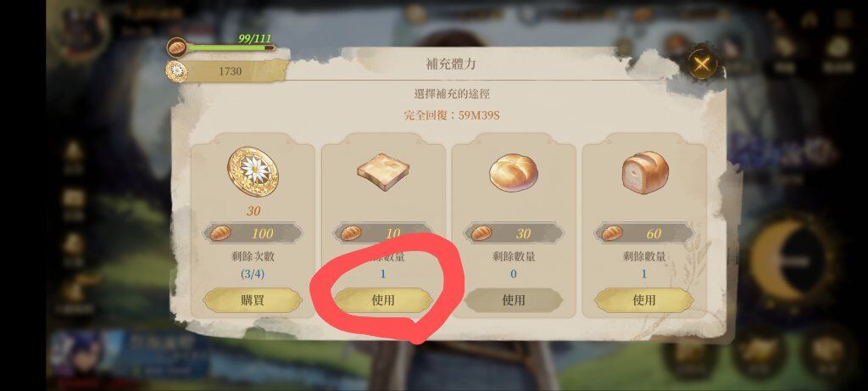Tap the green stamina bar 99/111
The image size is (868, 391).
(x=231, y=48)
